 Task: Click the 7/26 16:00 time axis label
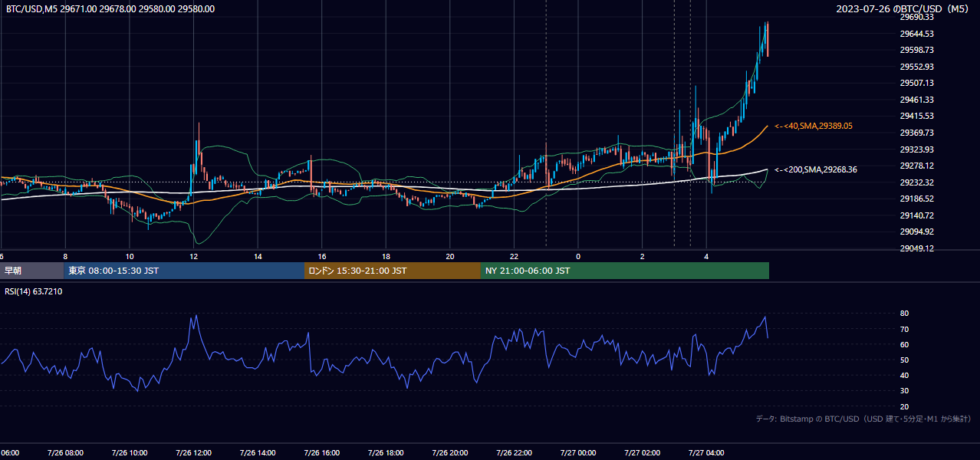coord(321,452)
